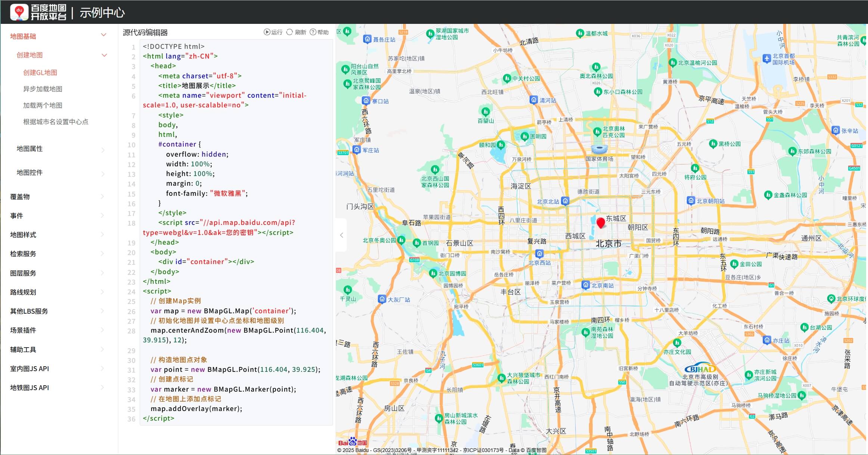This screenshot has width=868, height=455.
Task: Click the Help (帮助) question mark icon
Action: click(313, 32)
